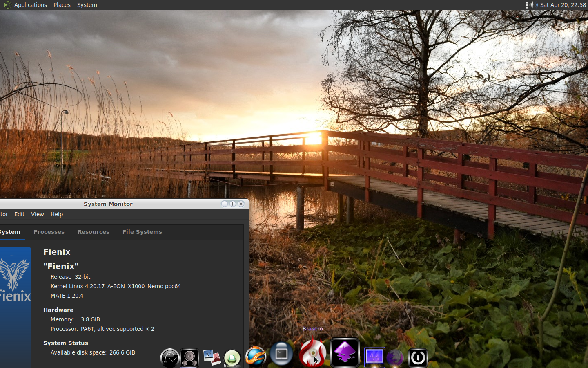The image size is (588, 368).
Task: Launch the photos image viewer dock icon
Action: [x=212, y=357]
